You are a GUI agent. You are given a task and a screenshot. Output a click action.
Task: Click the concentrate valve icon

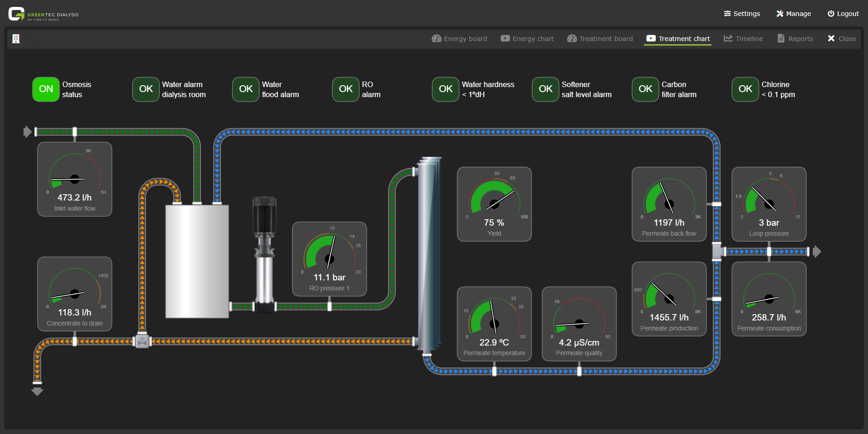(x=142, y=341)
